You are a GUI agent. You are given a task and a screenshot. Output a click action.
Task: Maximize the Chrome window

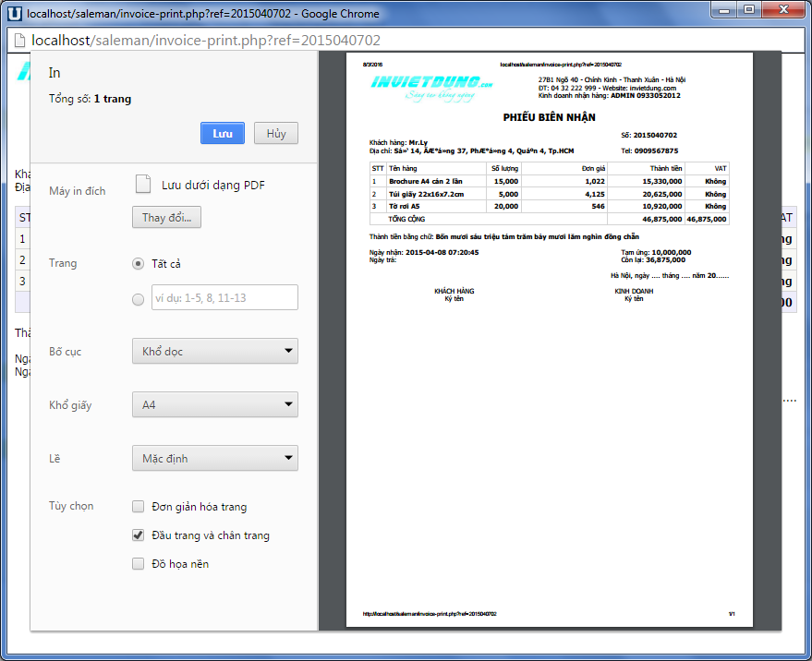pyautogui.click(x=749, y=10)
